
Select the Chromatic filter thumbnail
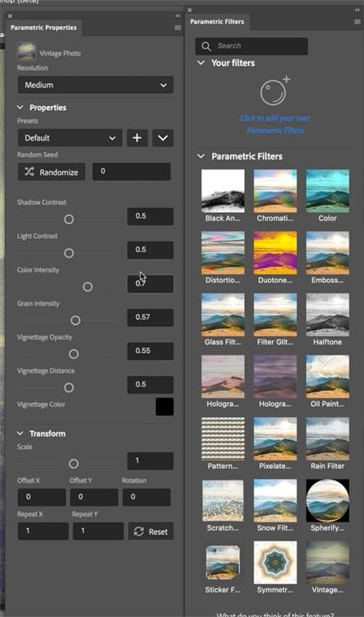[275, 191]
